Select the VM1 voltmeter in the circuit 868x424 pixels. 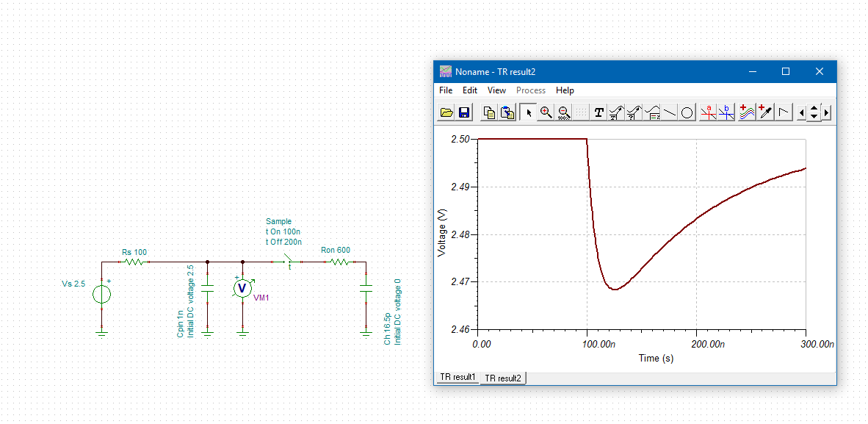(x=242, y=288)
